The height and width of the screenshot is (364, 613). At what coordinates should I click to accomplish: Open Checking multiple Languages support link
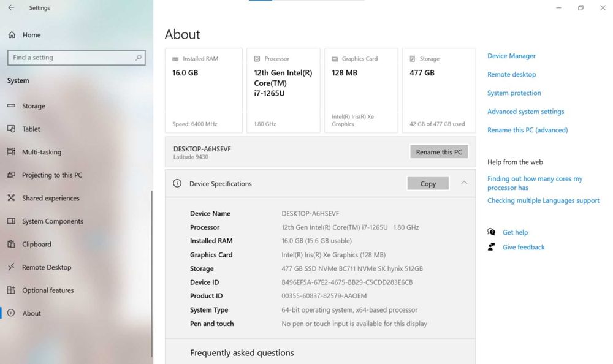tap(543, 200)
